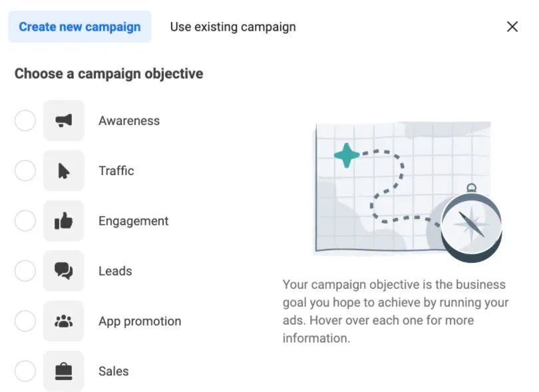
Task: Close the campaign objective dialog
Action: pos(512,27)
